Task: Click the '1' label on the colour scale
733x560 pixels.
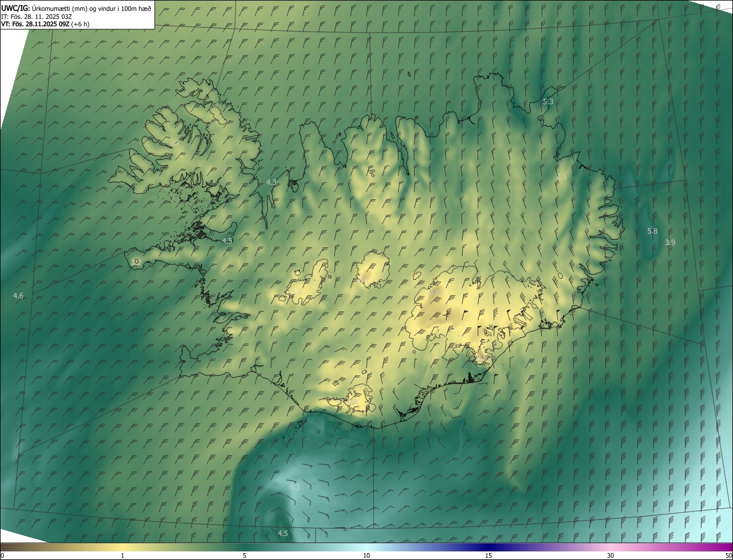Action: pos(123,556)
